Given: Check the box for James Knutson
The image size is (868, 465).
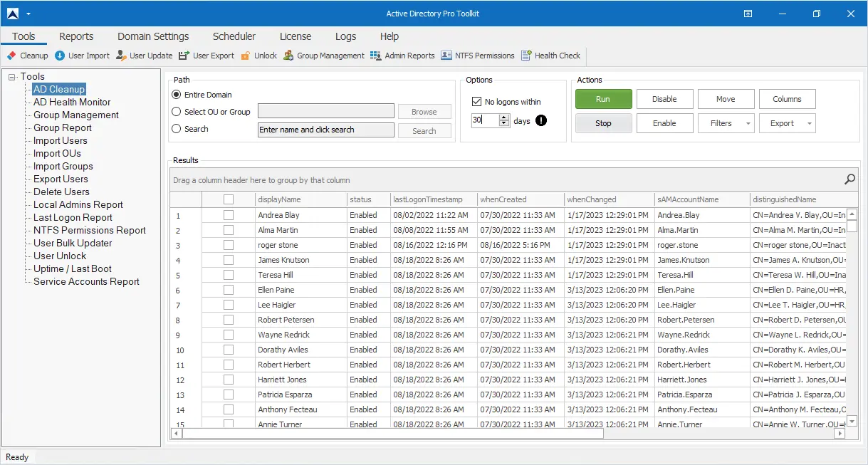Looking at the screenshot, I should (229, 260).
